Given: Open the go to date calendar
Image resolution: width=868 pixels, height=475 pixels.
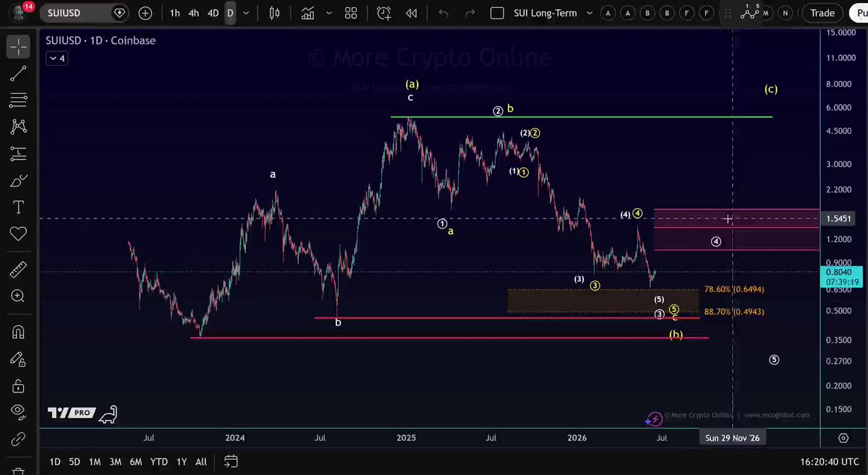Looking at the screenshot, I should 231,461.
